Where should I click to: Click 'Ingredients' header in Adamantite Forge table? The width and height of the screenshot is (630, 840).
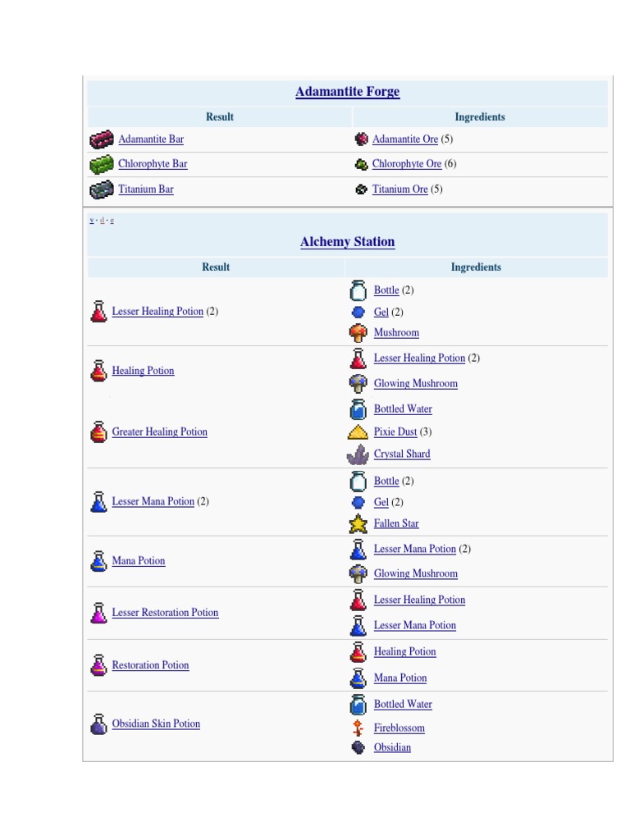480,116
